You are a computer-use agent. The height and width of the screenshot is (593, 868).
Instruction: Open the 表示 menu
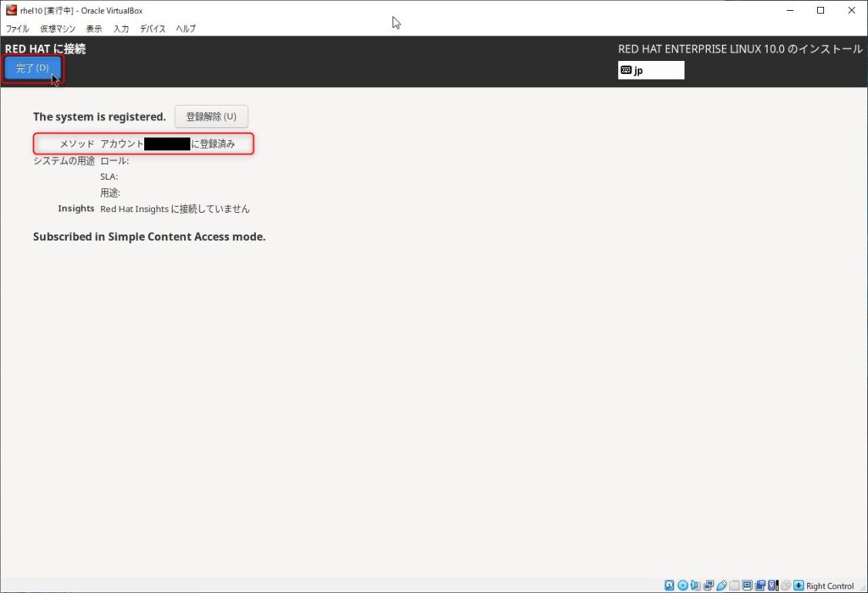(x=94, y=29)
